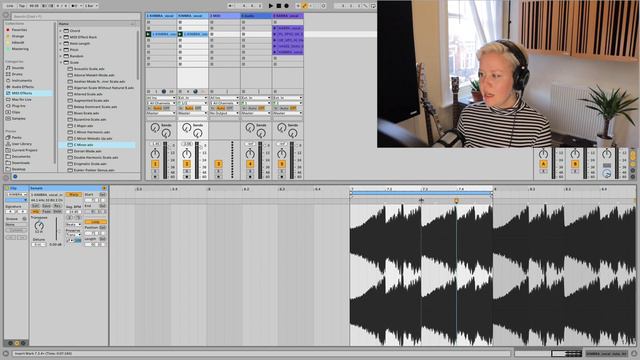Expand the Chord folder
The height and width of the screenshot is (360, 640).
pos(61,31)
